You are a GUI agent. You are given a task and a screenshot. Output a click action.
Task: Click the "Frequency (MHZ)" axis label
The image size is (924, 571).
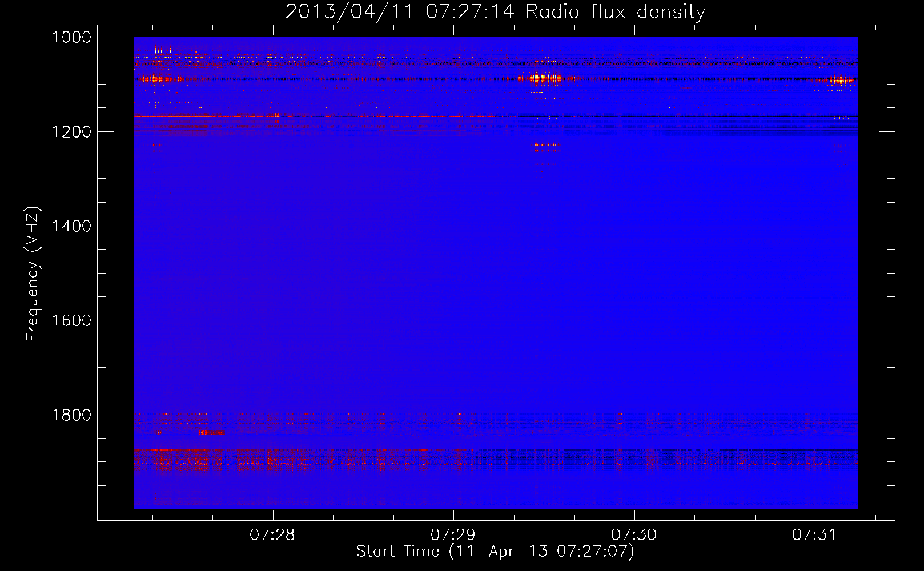(x=33, y=274)
